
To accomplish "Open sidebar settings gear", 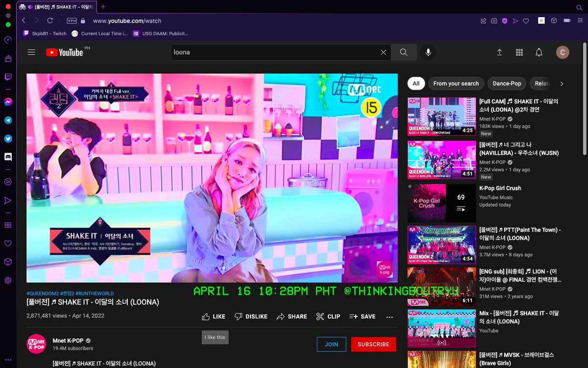I will coord(8,280).
